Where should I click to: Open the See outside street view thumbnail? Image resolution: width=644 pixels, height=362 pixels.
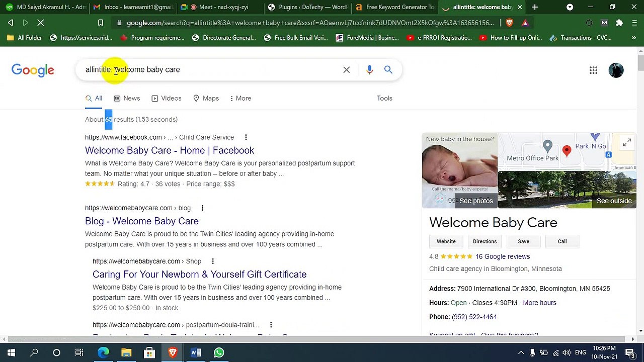coord(568,190)
